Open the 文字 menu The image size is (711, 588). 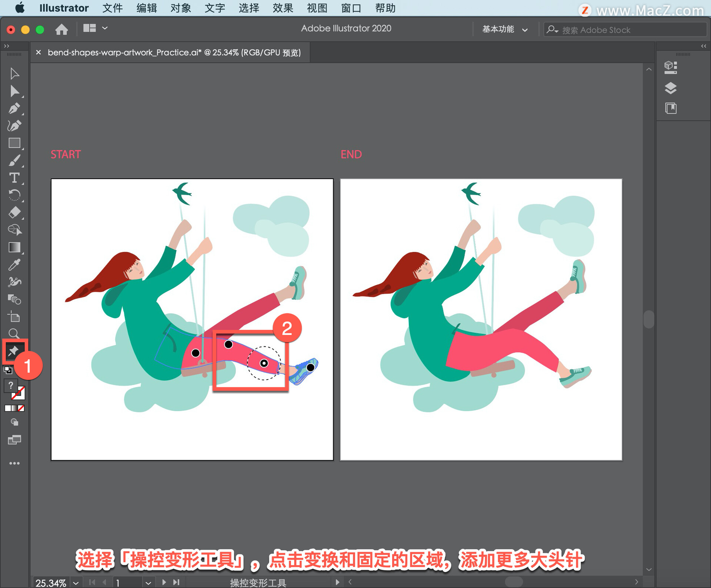215,8
